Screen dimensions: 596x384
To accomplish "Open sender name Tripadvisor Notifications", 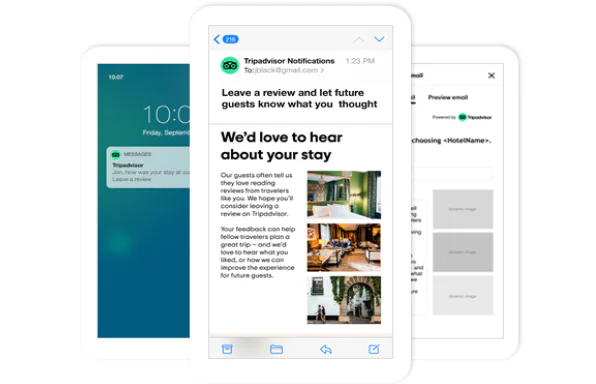I will [x=289, y=61].
